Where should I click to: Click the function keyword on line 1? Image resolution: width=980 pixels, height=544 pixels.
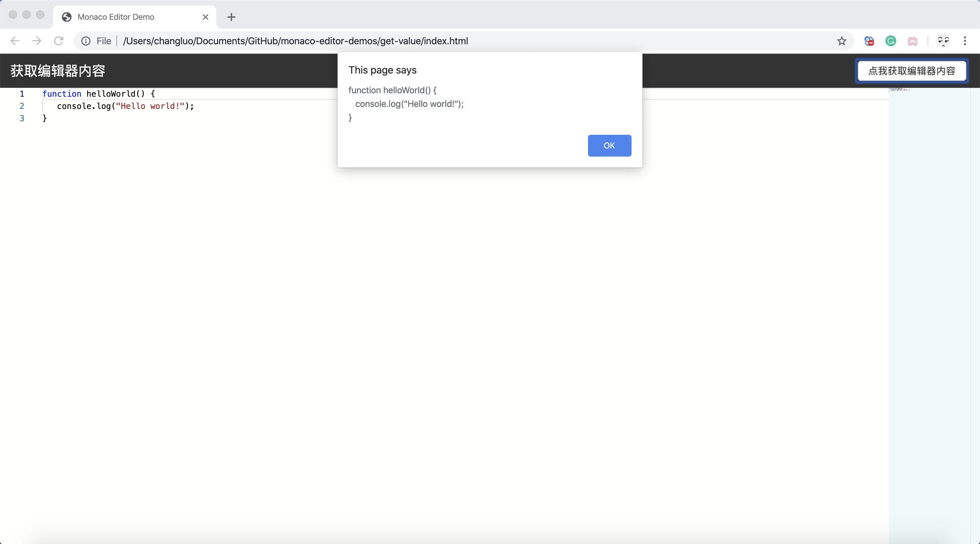pyautogui.click(x=62, y=94)
